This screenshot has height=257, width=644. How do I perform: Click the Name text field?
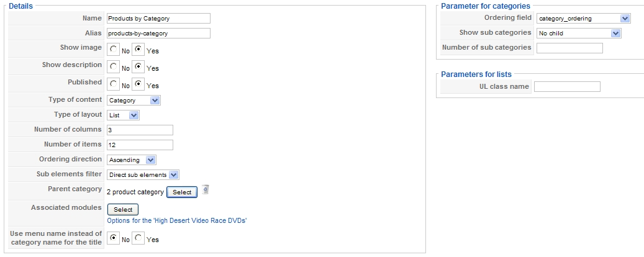(x=158, y=19)
